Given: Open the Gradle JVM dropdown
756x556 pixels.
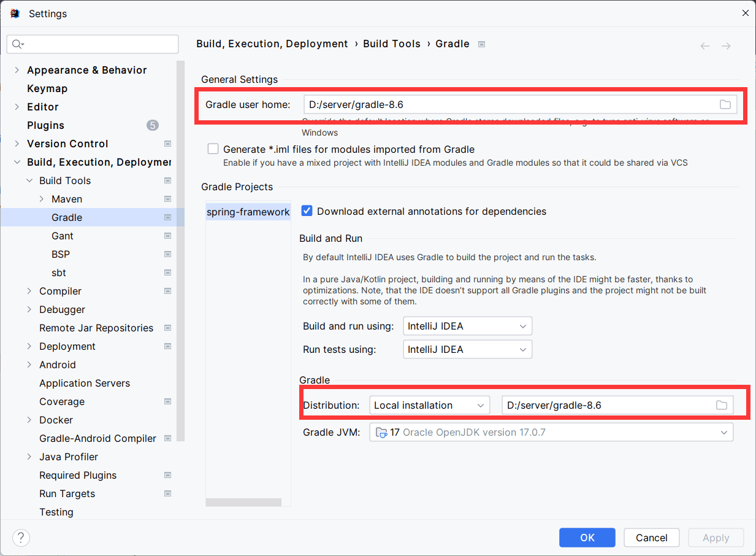Looking at the screenshot, I should click(551, 432).
